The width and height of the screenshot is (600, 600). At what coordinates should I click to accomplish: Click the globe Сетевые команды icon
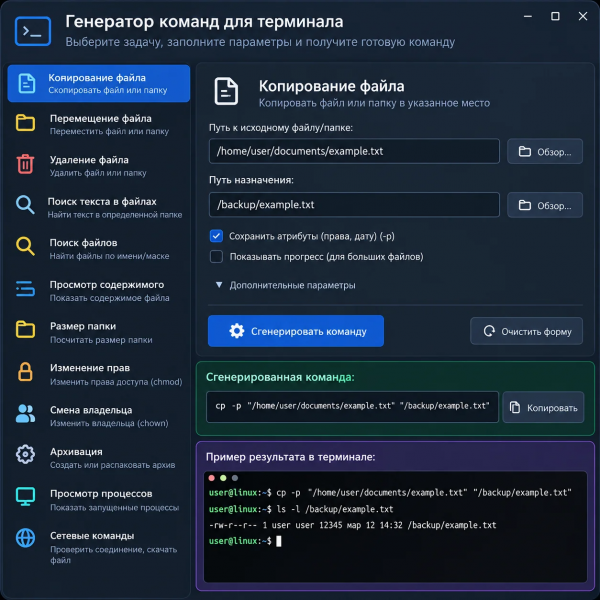pos(25,538)
